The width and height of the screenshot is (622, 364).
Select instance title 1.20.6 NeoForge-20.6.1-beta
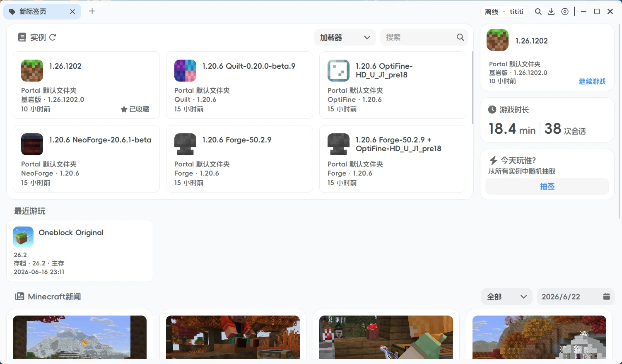coord(100,140)
